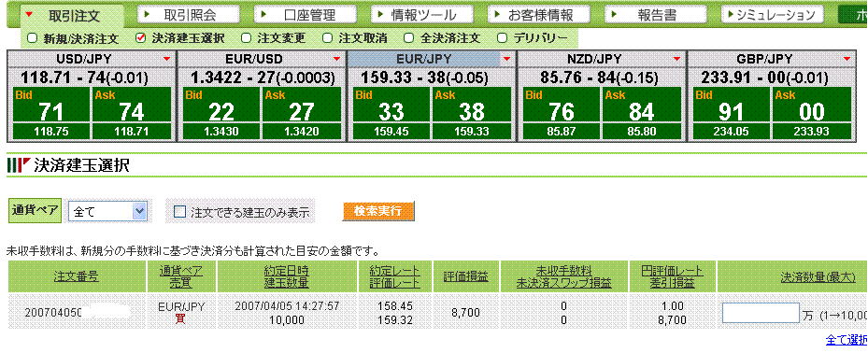Click the EUR/USD Bid 22 price tile

coord(221,106)
